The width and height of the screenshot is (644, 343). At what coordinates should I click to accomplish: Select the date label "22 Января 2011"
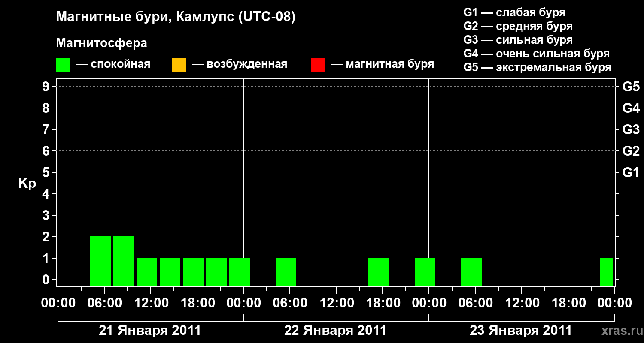coord(335,331)
